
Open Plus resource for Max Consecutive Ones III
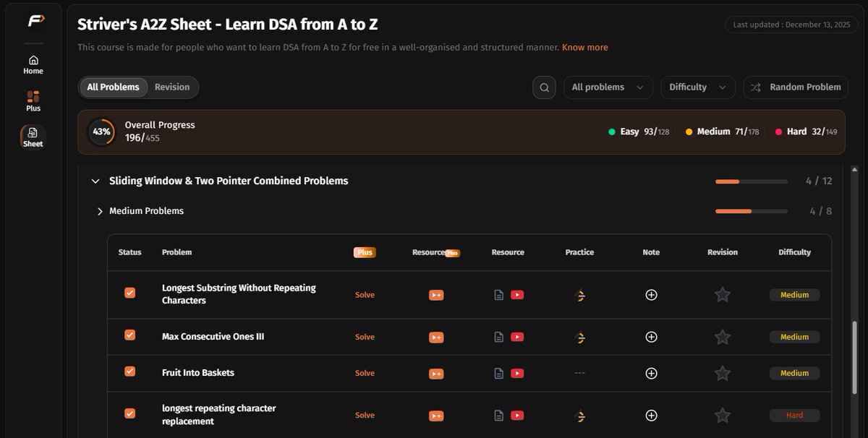(x=436, y=337)
